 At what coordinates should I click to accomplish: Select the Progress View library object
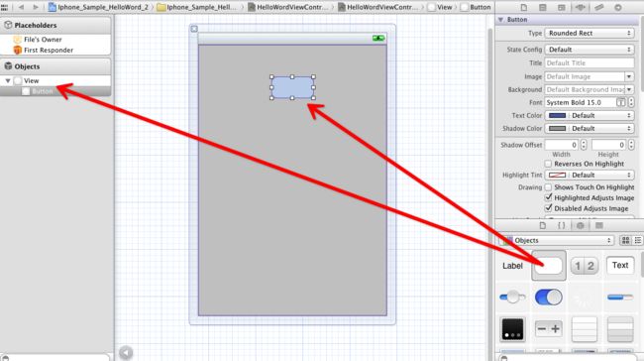[x=620, y=297]
